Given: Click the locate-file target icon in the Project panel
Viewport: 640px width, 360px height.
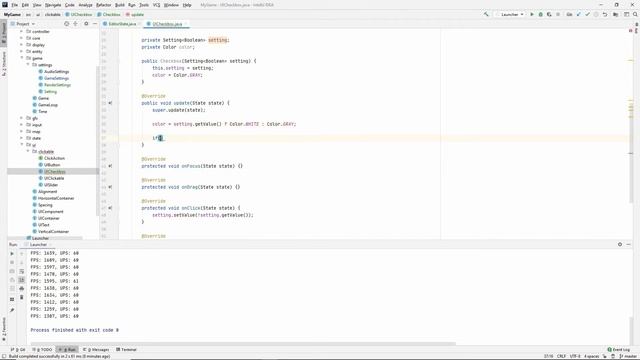Looking at the screenshot, I should coord(67,24).
